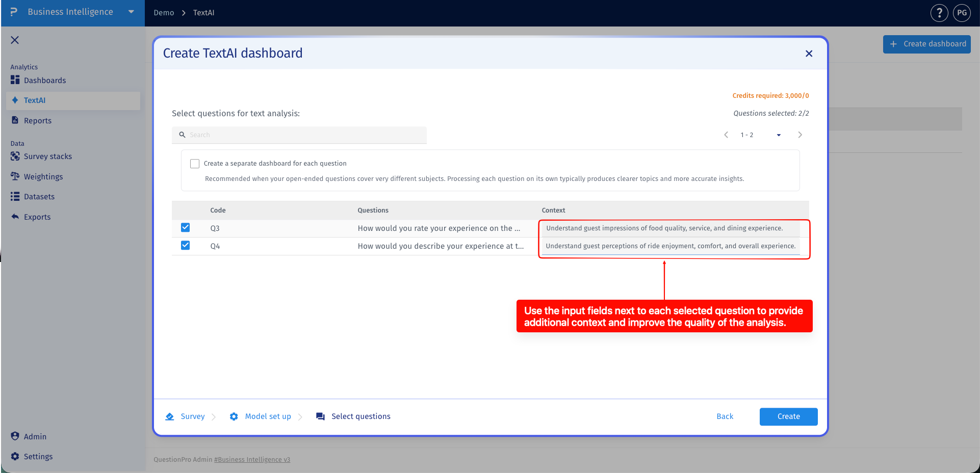Enable separate dashboard for each question

click(x=195, y=164)
